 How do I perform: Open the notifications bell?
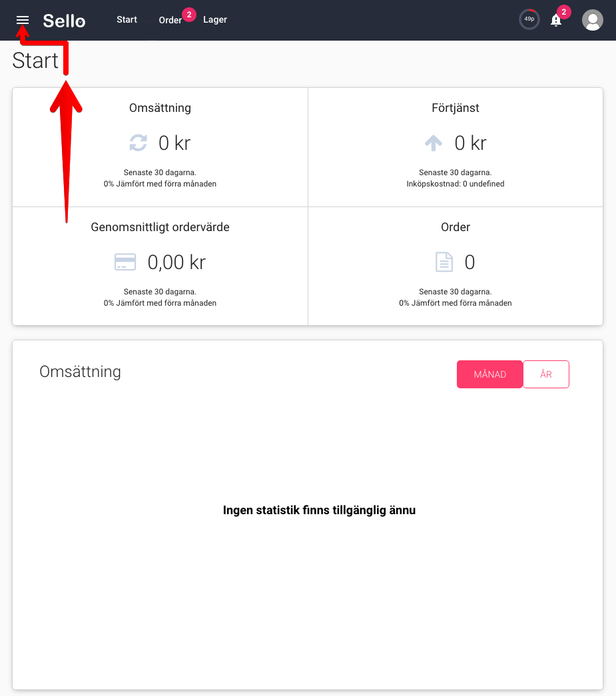[x=555, y=21]
